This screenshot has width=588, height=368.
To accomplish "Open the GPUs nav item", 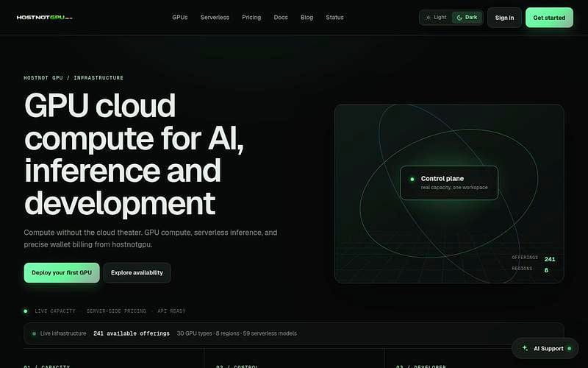I will (179, 17).
